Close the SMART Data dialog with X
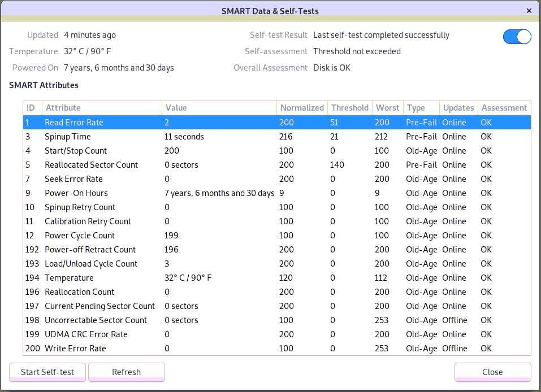The width and height of the screenshot is (541, 392). (529, 11)
